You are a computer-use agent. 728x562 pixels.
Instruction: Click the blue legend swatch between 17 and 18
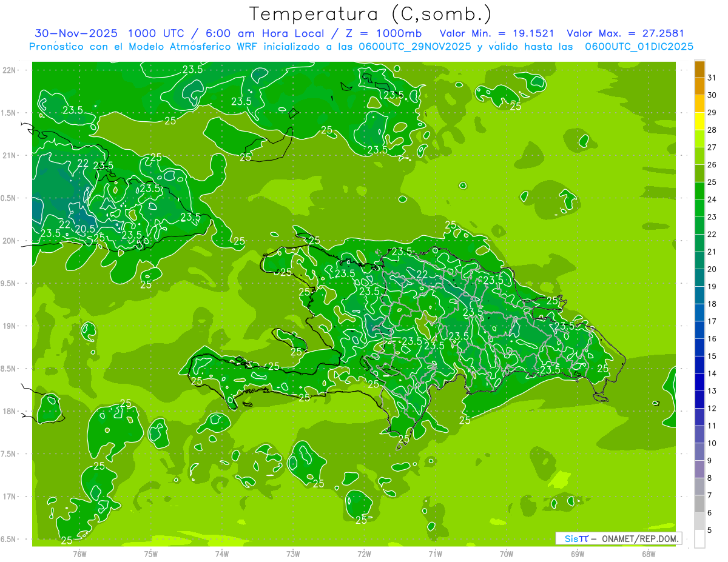coord(699,313)
